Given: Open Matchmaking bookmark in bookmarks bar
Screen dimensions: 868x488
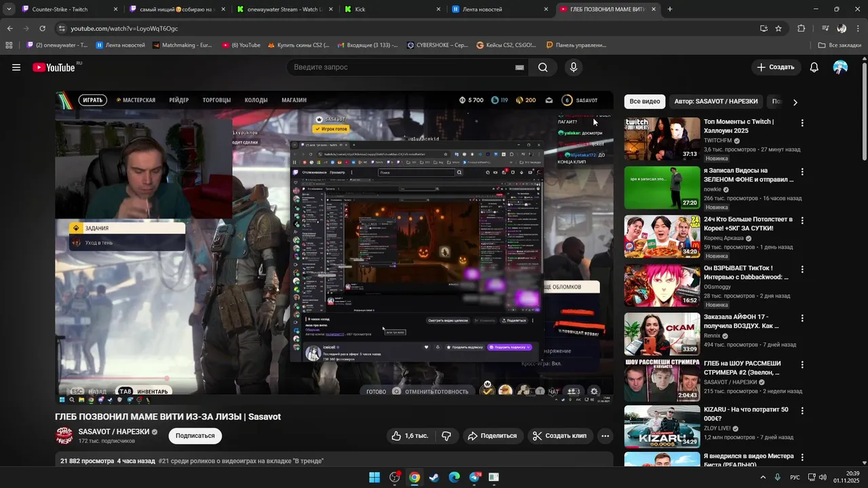Looking at the screenshot, I should click(182, 45).
